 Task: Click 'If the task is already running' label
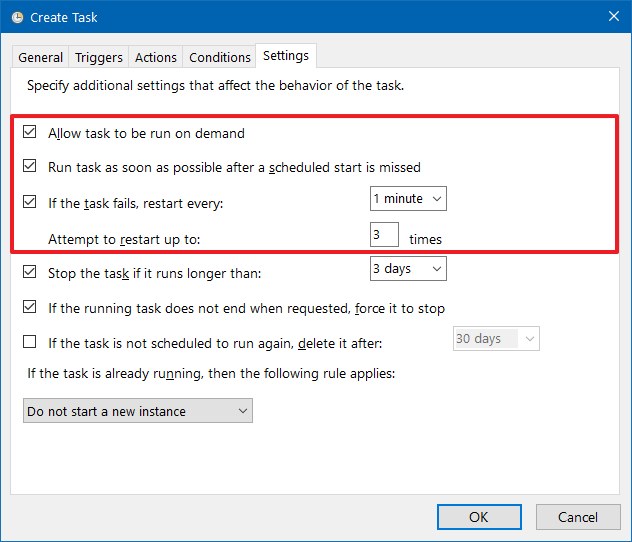211,374
